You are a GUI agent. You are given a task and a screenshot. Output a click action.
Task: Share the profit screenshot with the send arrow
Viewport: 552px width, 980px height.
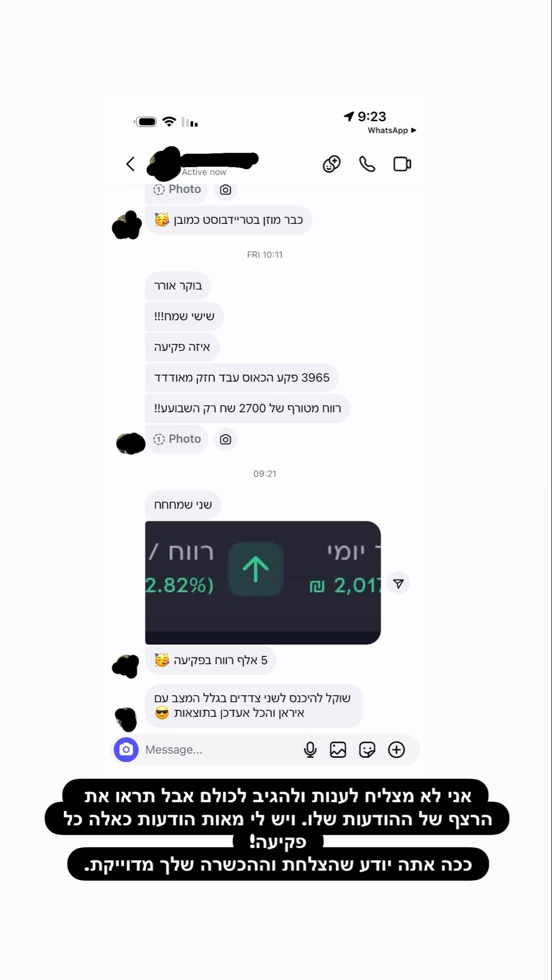399,584
